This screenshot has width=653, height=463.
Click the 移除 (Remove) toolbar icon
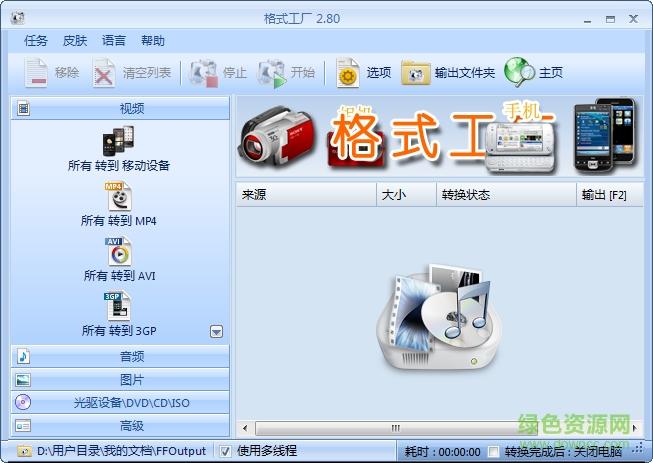[37, 73]
